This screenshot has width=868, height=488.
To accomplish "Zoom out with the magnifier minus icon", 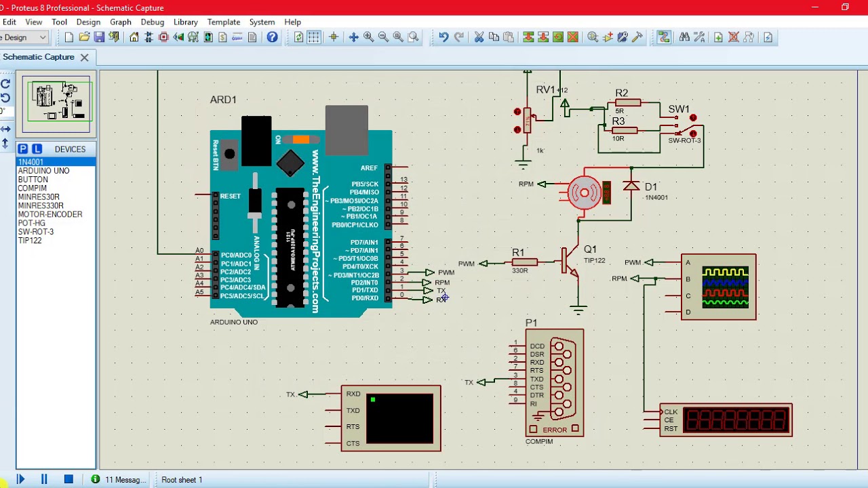I will tap(383, 37).
